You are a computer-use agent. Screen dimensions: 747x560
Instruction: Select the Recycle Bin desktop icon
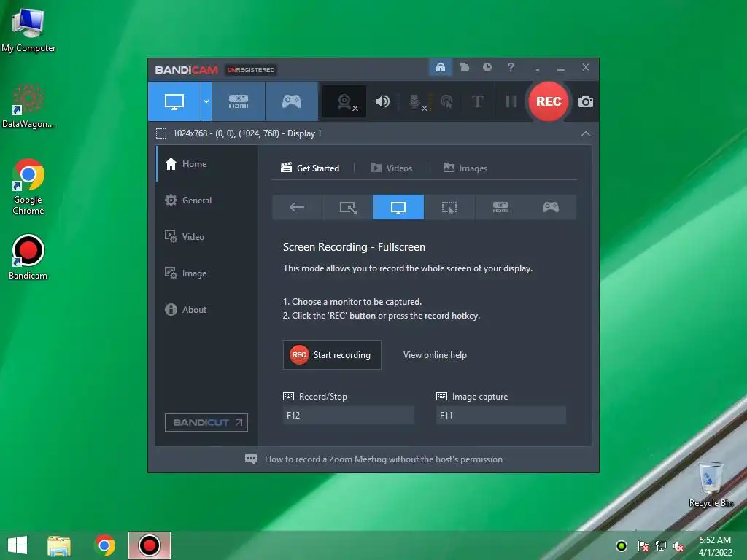711,484
